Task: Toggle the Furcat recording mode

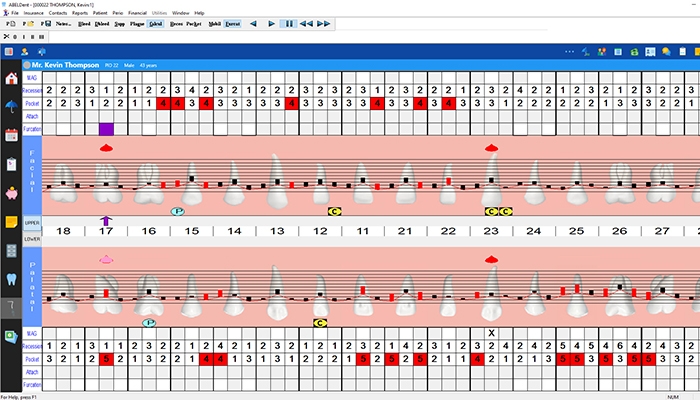Action: pyautogui.click(x=233, y=24)
